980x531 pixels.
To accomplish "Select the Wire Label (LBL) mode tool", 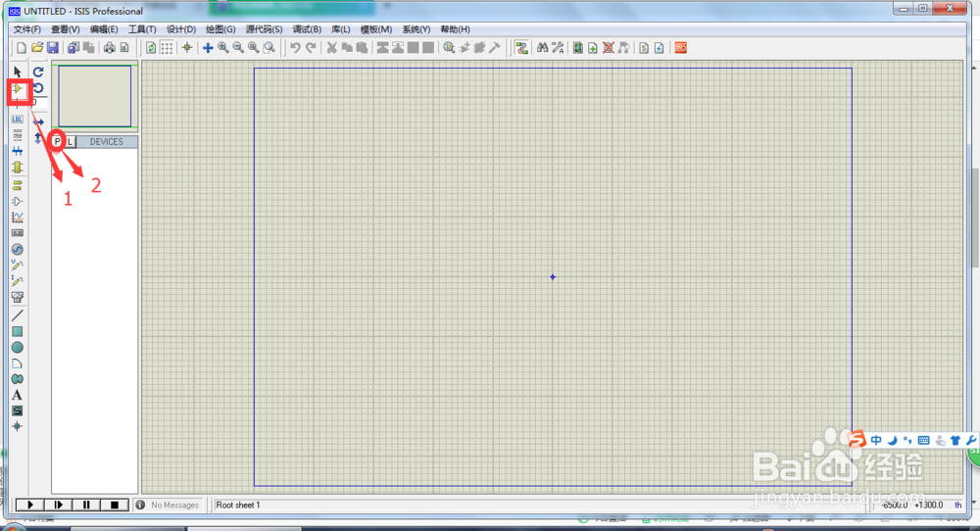I will click(x=18, y=119).
